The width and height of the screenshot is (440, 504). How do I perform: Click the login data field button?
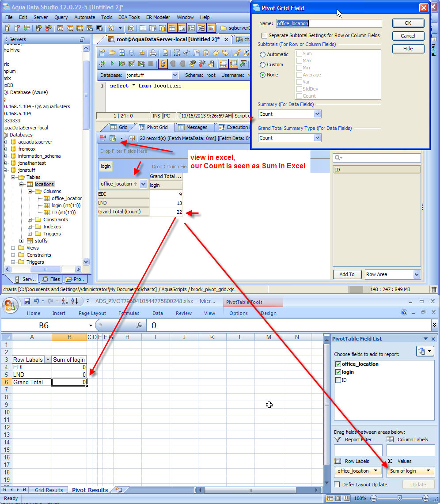(x=106, y=166)
